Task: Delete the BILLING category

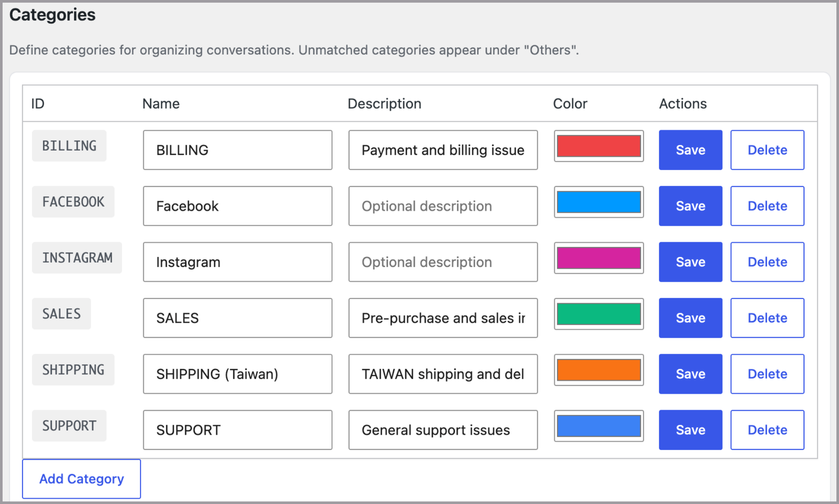Action: click(x=767, y=150)
